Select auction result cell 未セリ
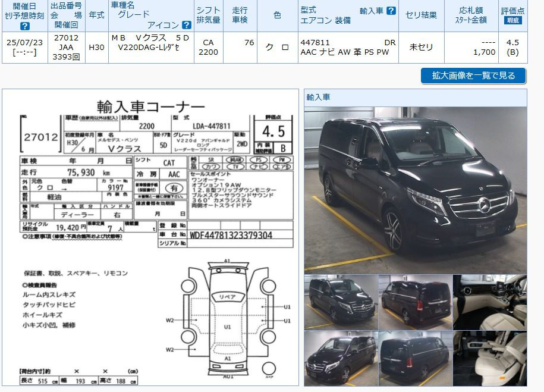 pos(421,48)
